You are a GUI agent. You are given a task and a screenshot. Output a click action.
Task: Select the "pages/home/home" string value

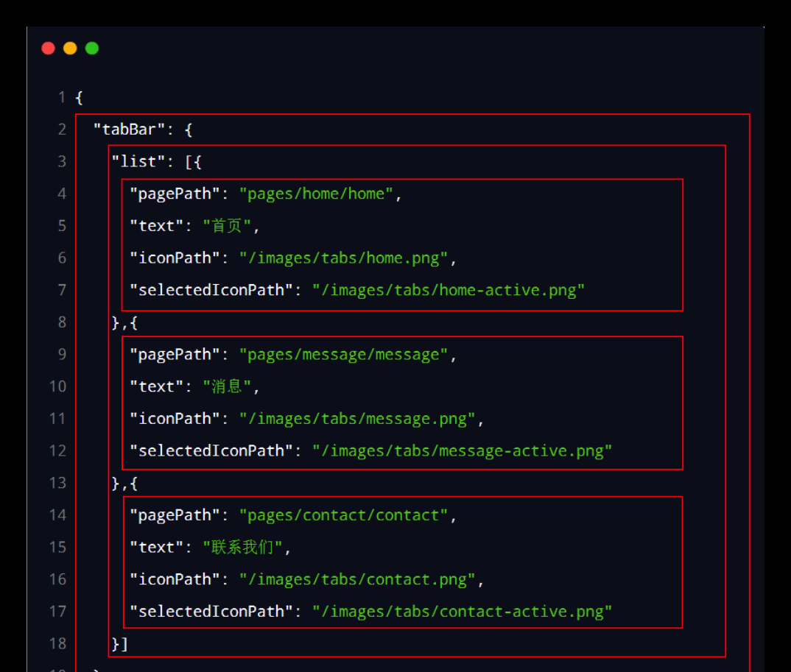[316, 194]
